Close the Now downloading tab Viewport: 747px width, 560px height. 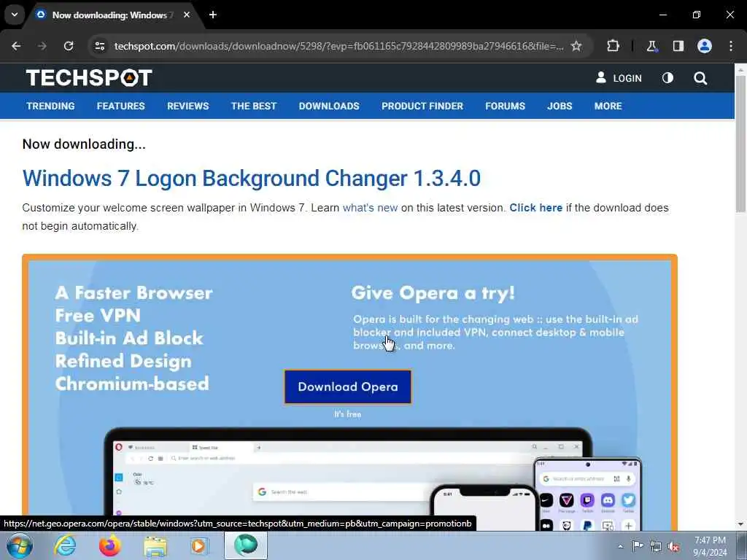(187, 15)
